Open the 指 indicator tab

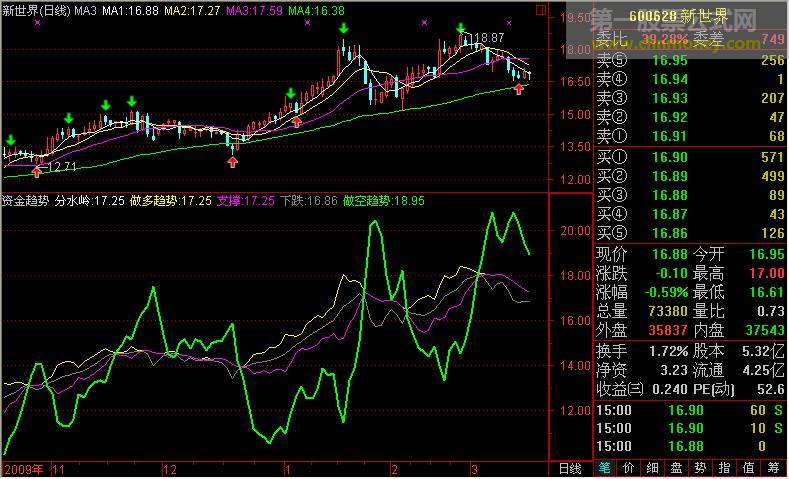(x=725, y=469)
